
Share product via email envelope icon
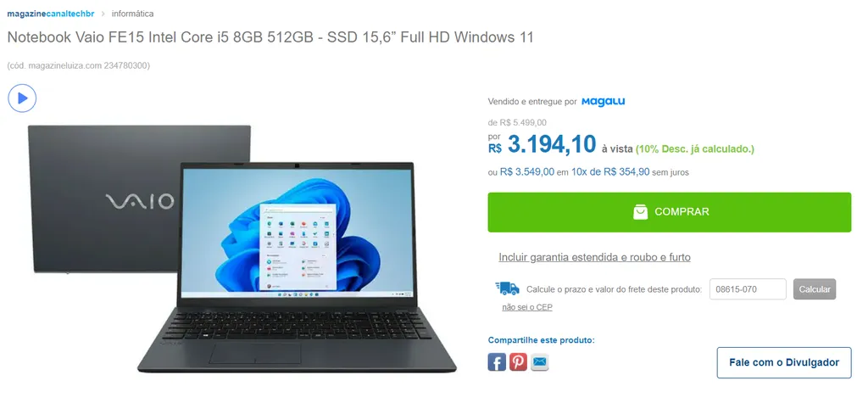[539, 362]
